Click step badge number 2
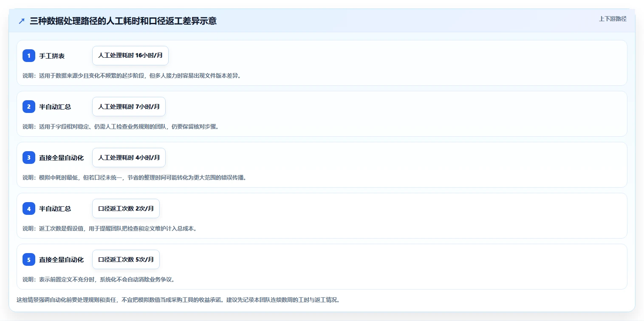 (29, 107)
